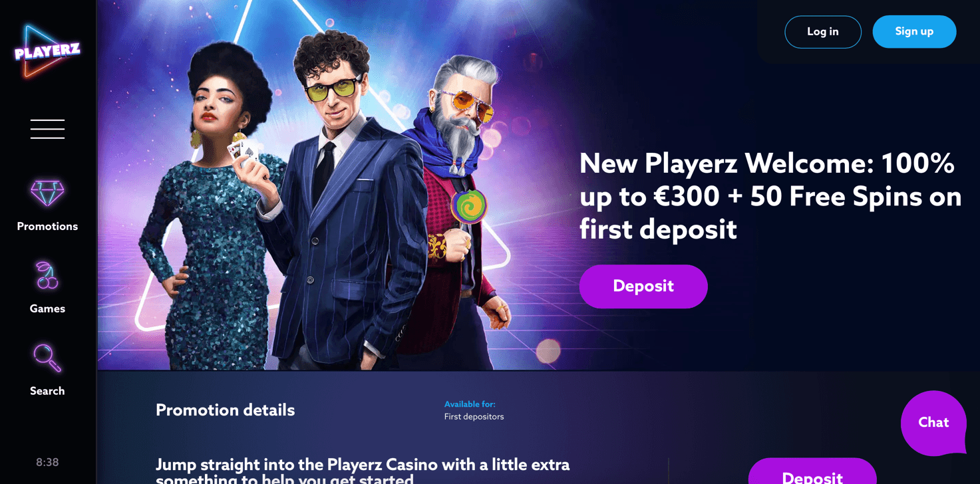
Task: Click the cherry Games icon
Action: pos(47,276)
